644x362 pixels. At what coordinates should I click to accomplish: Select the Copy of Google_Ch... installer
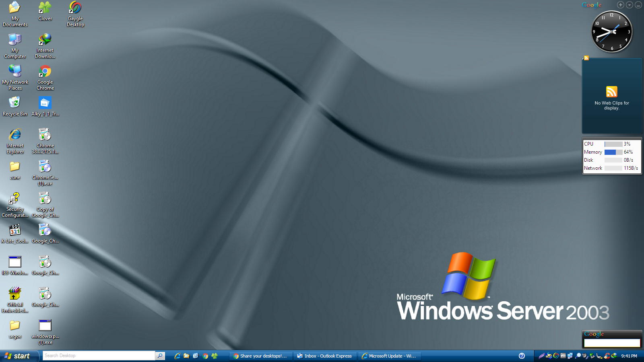pos(45,205)
